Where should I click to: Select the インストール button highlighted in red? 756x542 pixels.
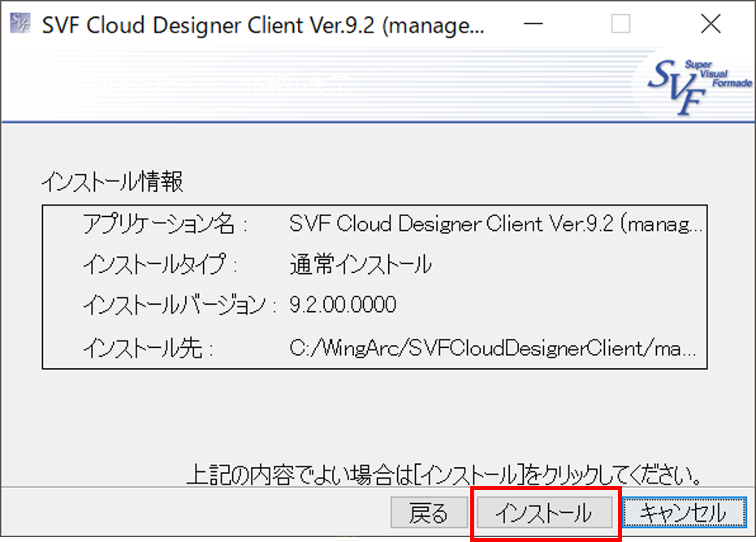click(x=545, y=513)
